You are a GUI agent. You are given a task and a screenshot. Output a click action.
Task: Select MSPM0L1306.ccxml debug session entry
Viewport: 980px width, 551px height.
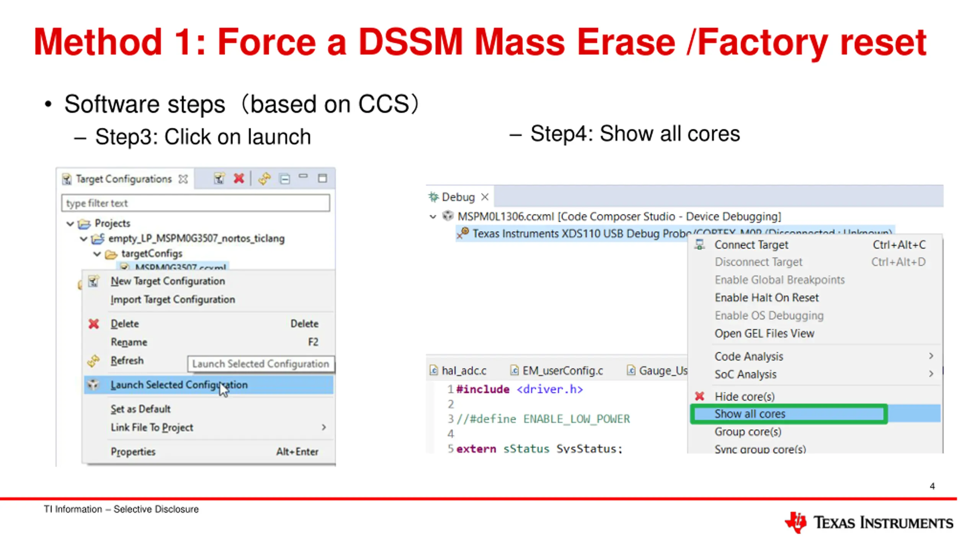tap(619, 217)
